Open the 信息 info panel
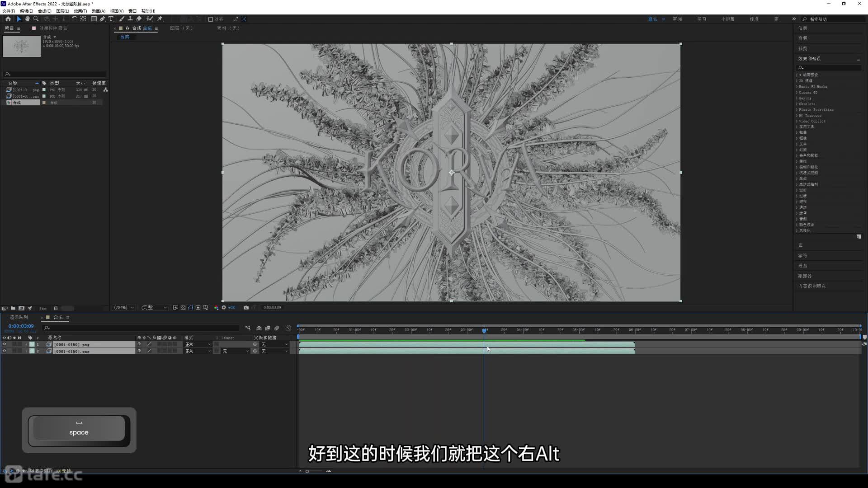868x488 pixels. coord(802,28)
